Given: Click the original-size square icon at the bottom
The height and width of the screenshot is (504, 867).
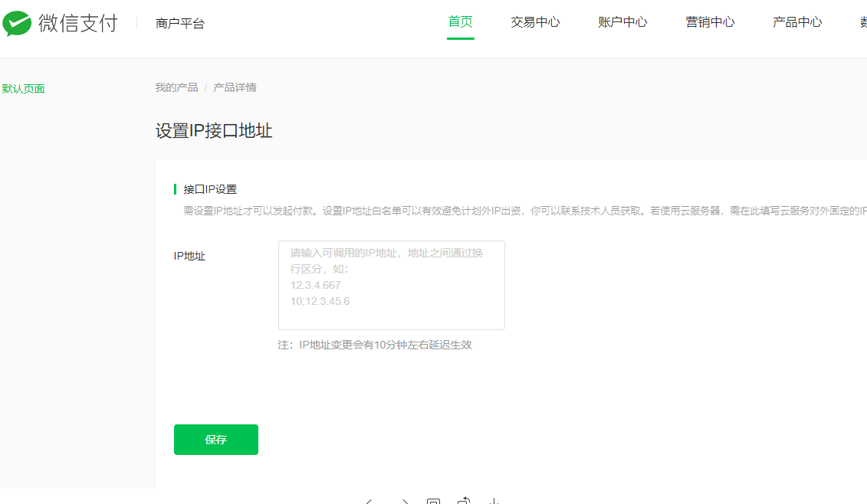Looking at the screenshot, I should [x=433, y=502].
